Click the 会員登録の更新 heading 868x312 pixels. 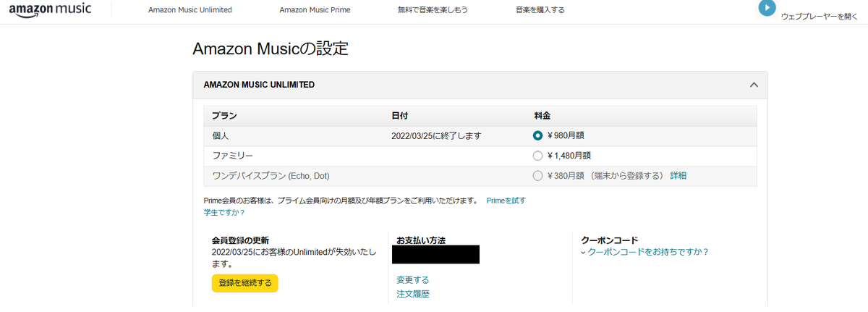[x=241, y=240]
